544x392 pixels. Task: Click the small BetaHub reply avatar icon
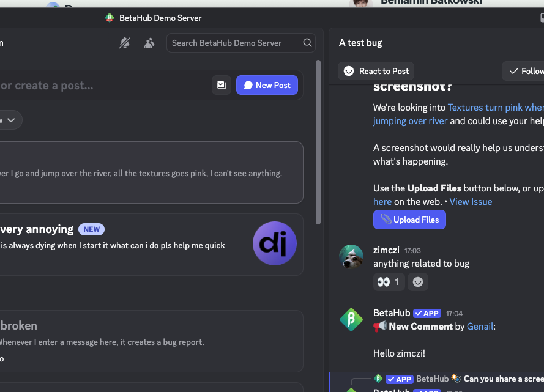[378, 379]
